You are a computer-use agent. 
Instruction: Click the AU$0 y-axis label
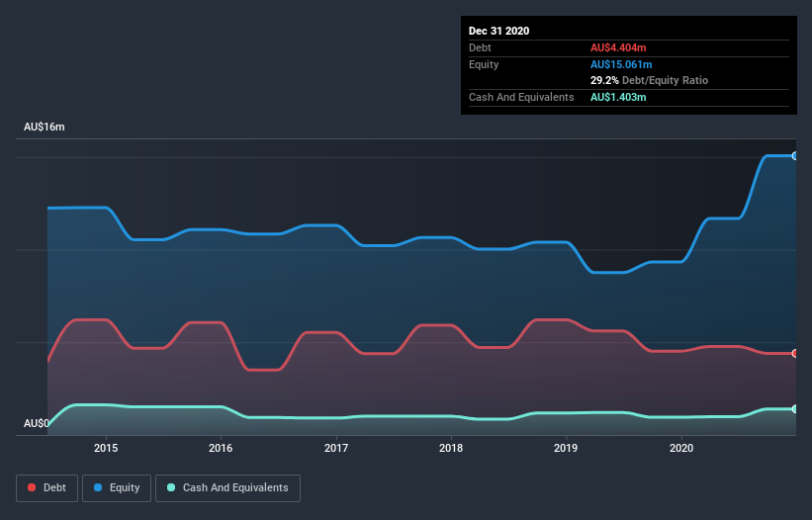coord(37,423)
